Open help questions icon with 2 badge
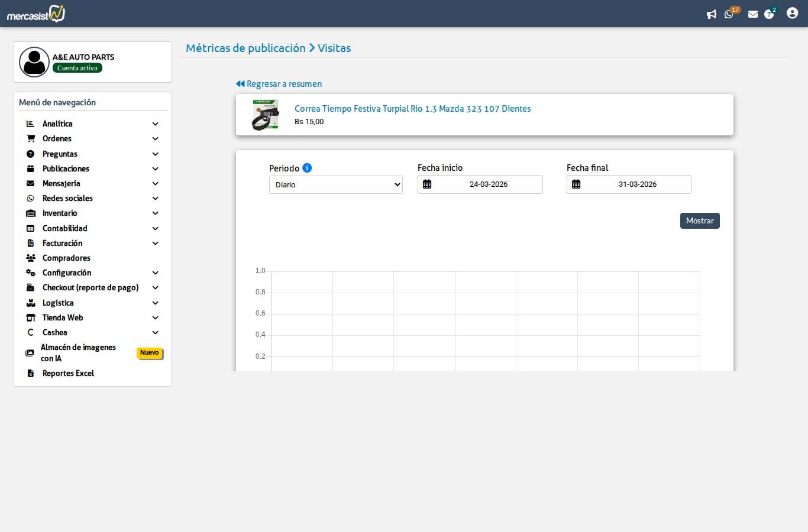 pos(769,14)
